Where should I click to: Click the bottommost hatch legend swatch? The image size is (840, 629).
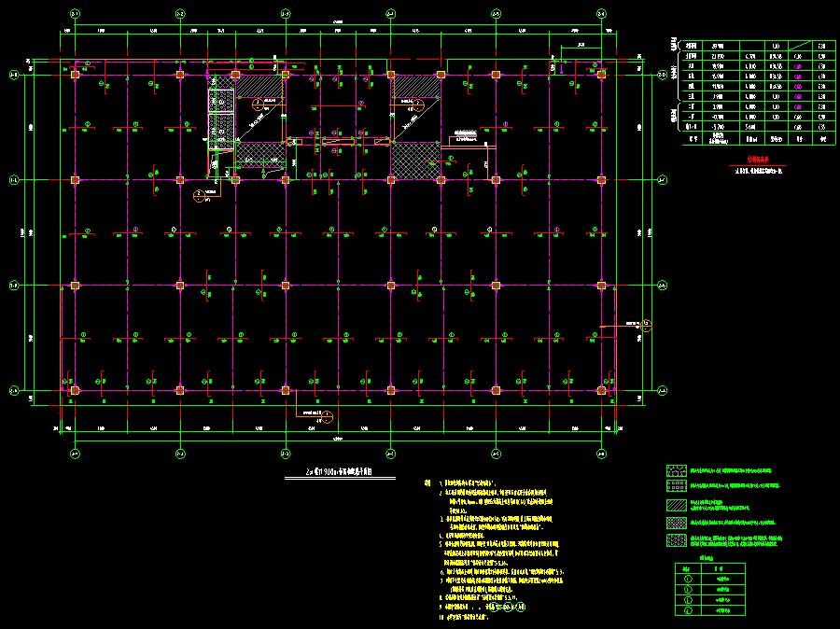(x=676, y=539)
